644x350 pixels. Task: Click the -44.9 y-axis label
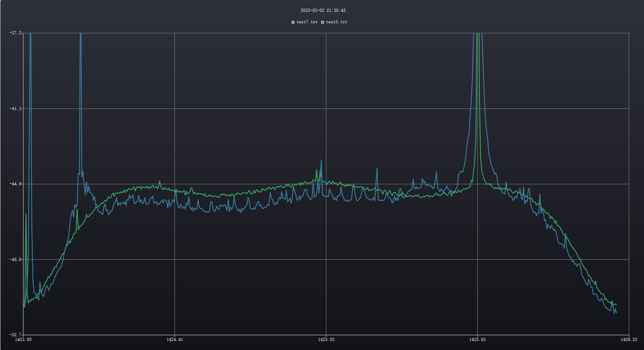15,184
